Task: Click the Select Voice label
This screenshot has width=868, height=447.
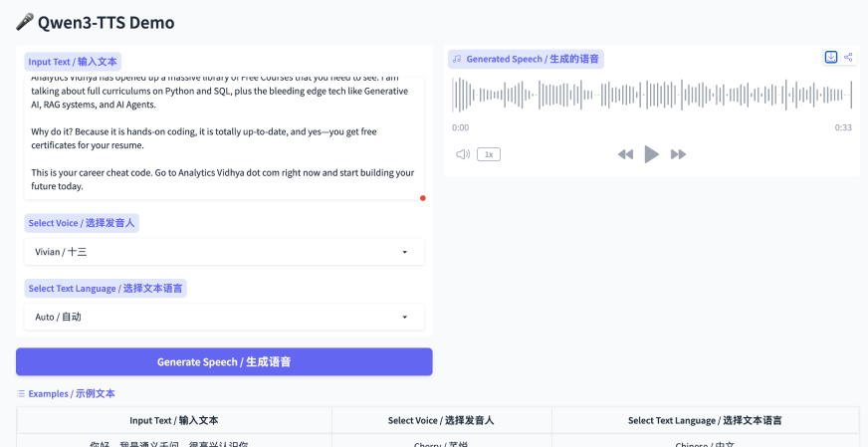Action: tap(82, 223)
